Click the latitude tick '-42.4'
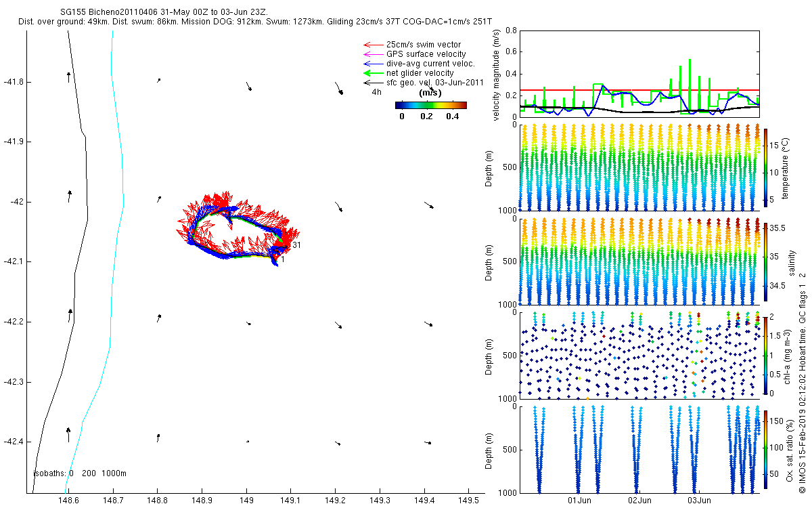 pos(12,442)
